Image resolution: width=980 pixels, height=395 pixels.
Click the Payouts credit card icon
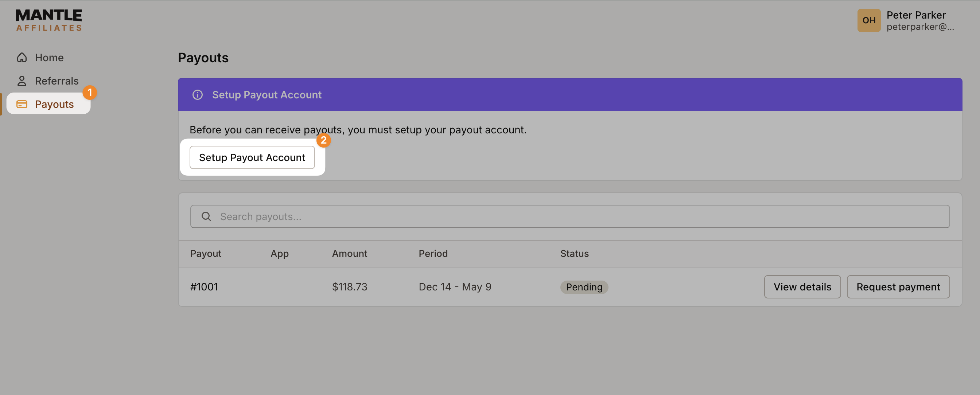click(x=22, y=104)
